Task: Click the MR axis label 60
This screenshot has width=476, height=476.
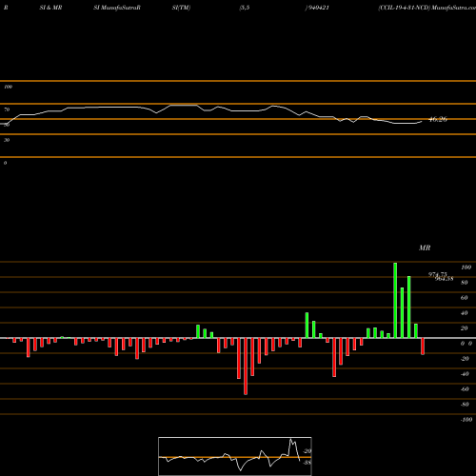Action: [x=465, y=298]
